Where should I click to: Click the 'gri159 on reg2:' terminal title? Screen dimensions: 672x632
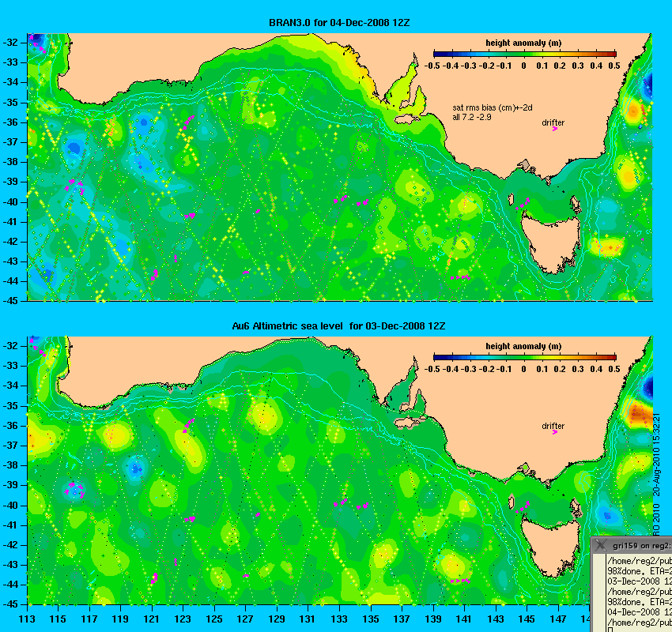[641, 546]
